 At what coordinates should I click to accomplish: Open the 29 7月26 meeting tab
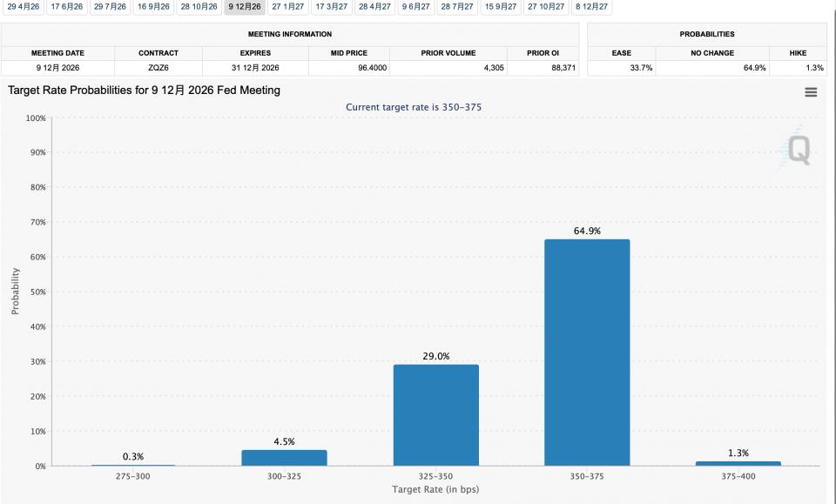click(110, 7)
